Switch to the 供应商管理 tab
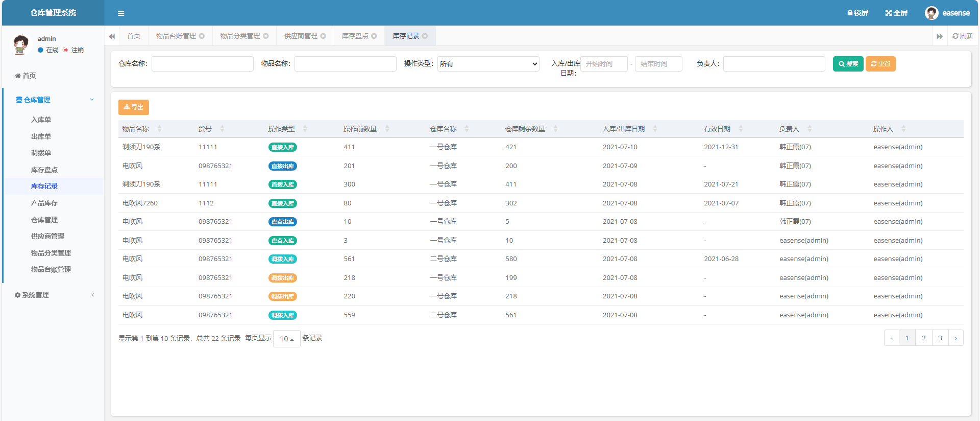980x421 pixels. pos(301,36)
